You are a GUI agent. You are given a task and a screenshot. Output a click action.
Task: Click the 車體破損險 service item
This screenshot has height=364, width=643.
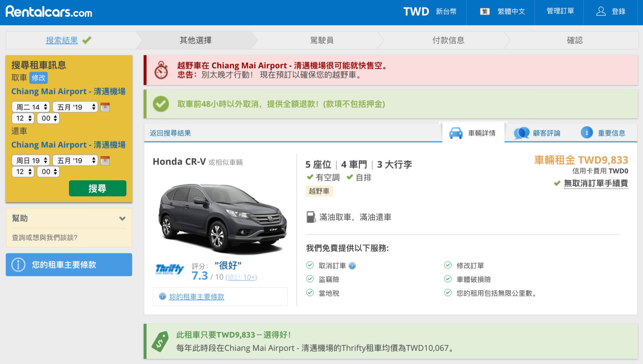[474, 280]
